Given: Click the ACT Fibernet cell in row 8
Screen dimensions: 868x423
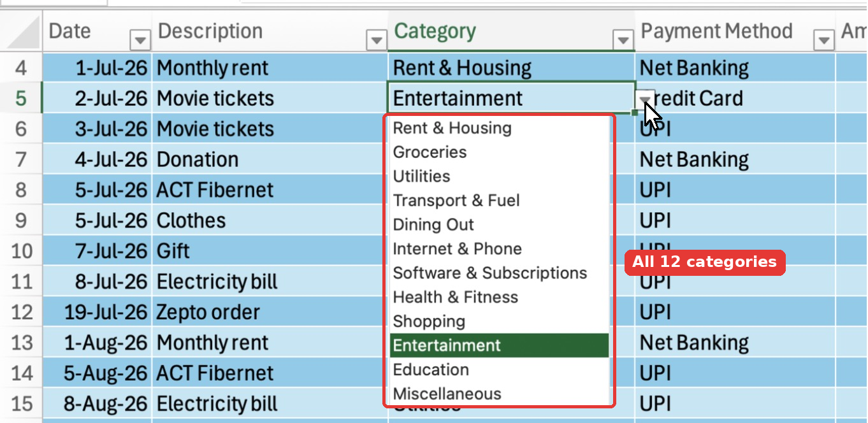Looking at the screenshot, I should click(x=270, y=190).
